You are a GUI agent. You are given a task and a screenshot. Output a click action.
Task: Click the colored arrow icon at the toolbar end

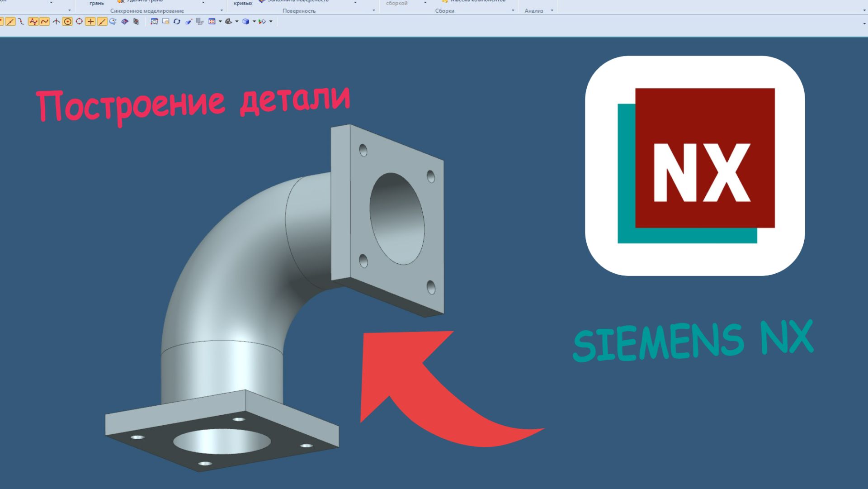[x=262, y=21]
